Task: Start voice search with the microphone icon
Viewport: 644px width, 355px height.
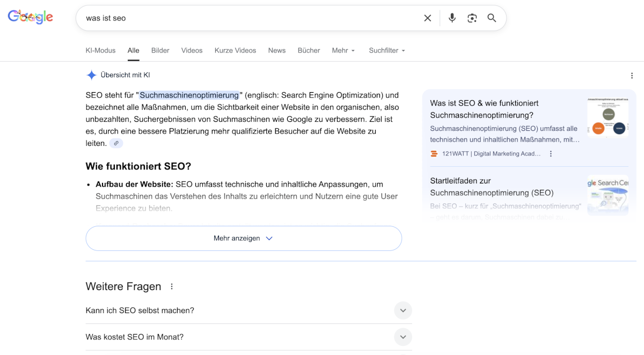Action: [451, 18]
